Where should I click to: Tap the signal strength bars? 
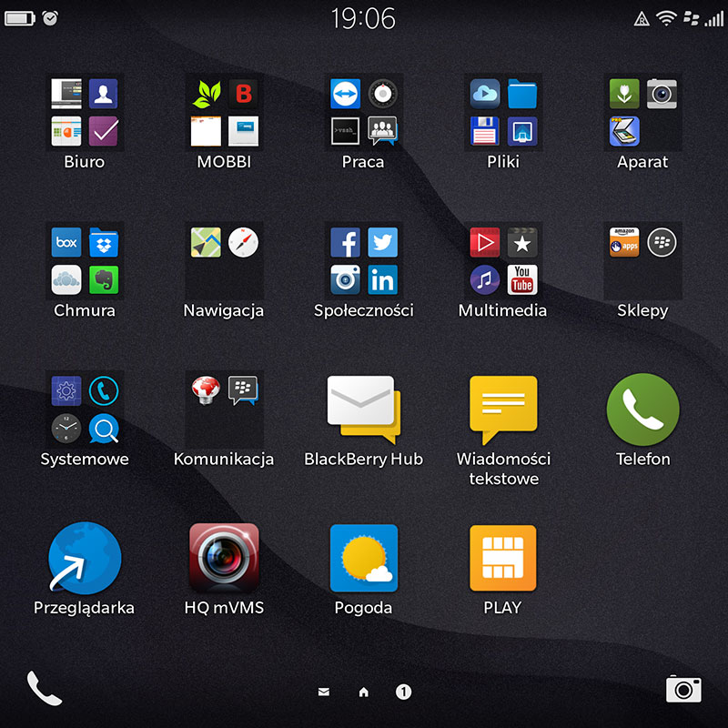click(714, 18)
